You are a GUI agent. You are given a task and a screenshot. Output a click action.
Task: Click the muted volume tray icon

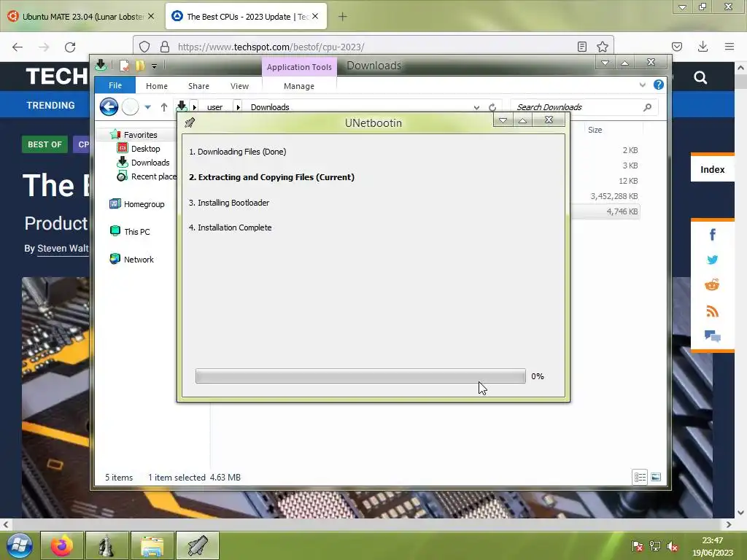pyautogui.click(x=672, y=546)
